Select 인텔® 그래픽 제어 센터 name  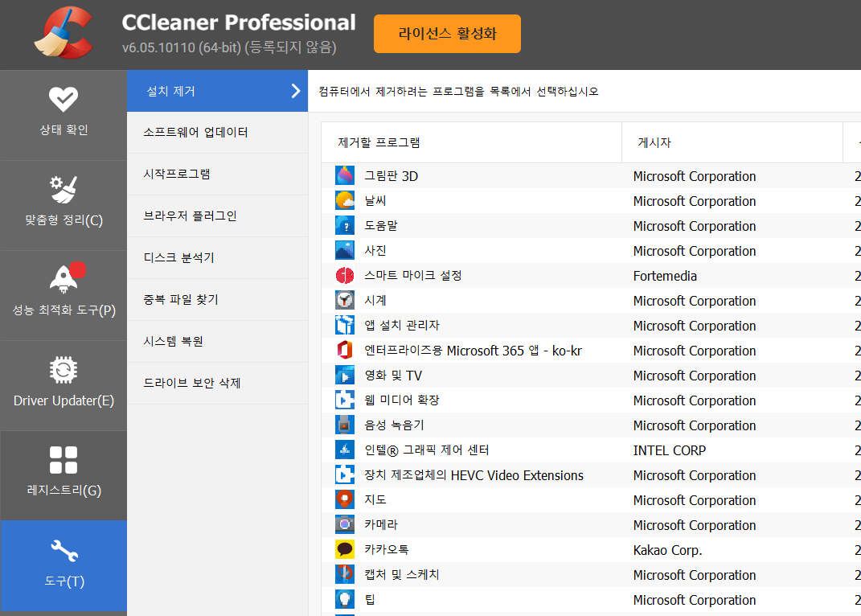coord(427,450)
